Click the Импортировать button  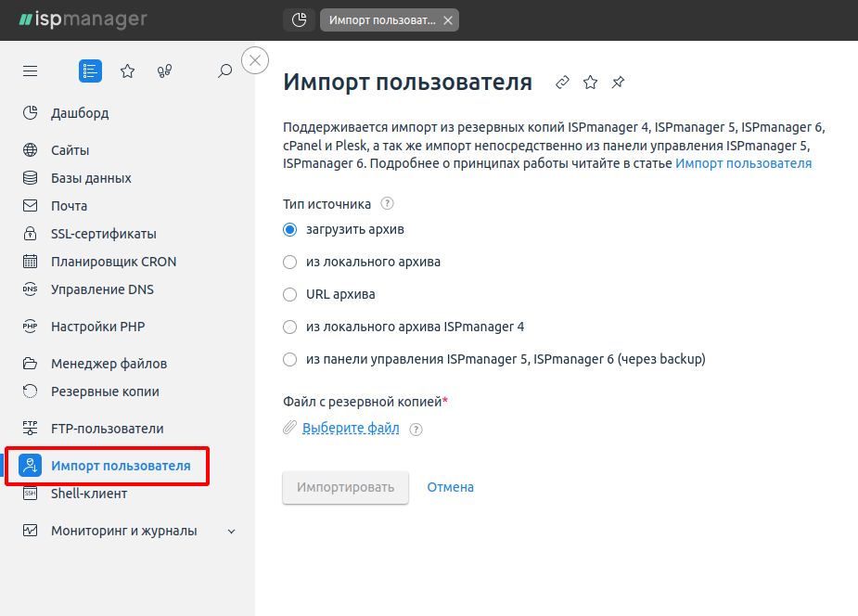tap(345, 487)
